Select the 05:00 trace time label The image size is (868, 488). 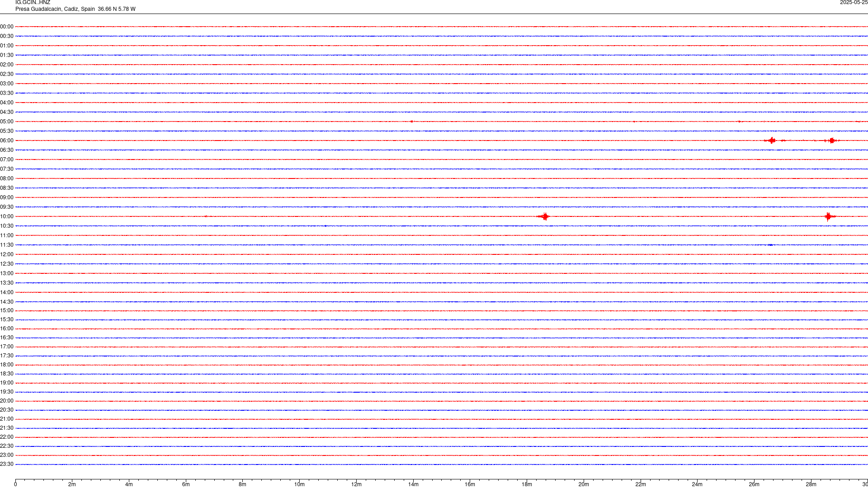coord(7,122)
